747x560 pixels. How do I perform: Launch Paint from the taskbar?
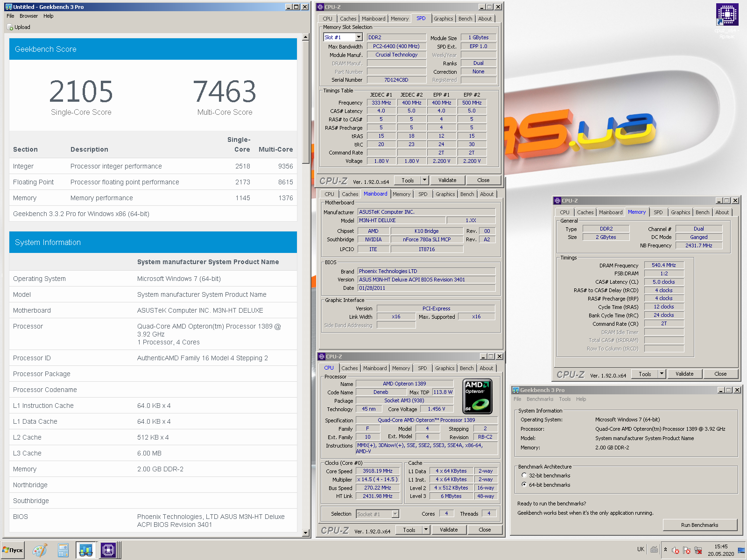point(40,550)
